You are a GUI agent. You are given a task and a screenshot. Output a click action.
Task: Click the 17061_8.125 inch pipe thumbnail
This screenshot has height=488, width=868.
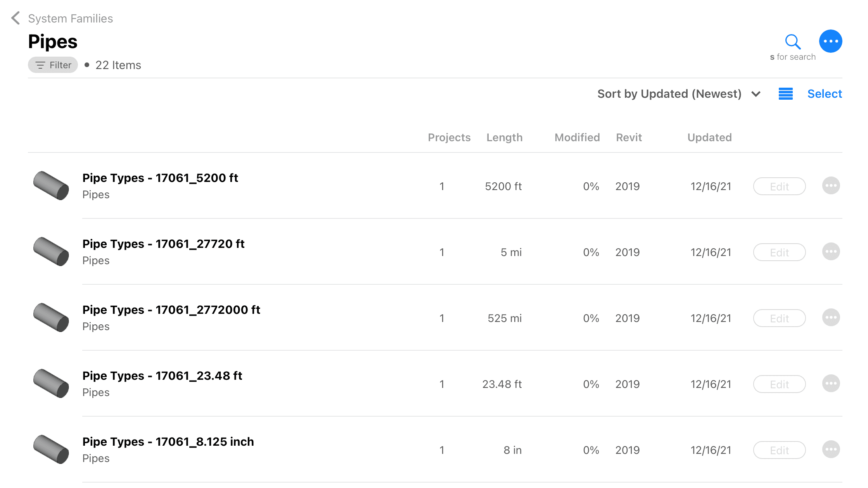pyautogui.click(x=51, y=449)
